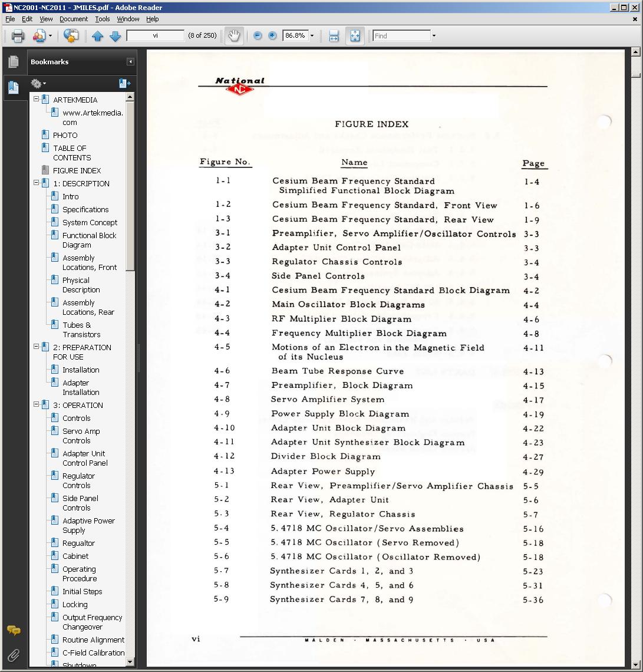Go to Output Frequency Changeover bookmark
643x672 pixels.
coord(92,622)
